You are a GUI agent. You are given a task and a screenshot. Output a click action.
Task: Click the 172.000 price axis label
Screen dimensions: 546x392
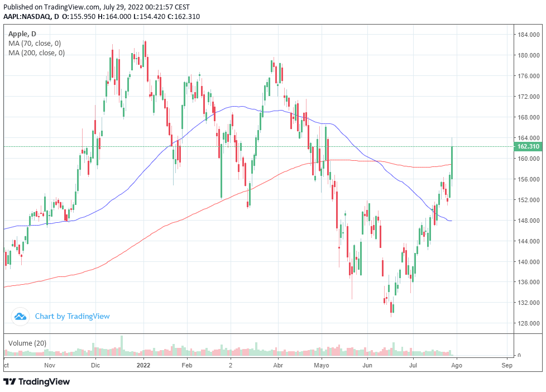[529, 97]
